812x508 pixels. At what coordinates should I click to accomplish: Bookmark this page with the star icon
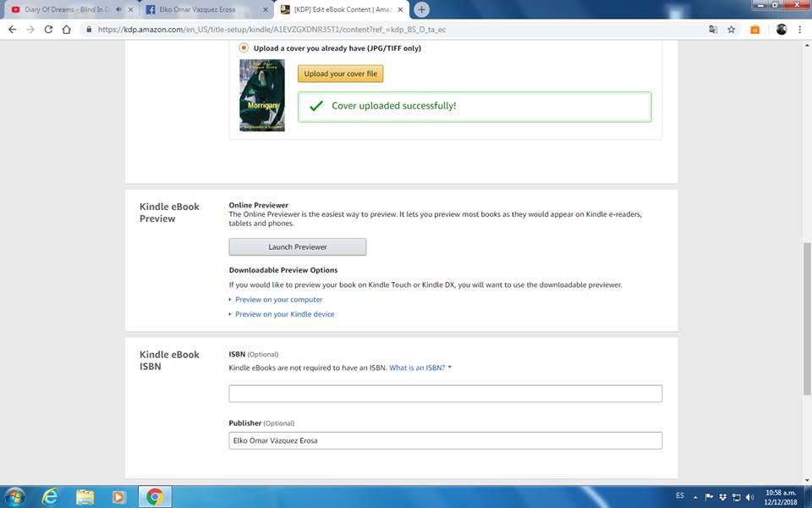point(731,29)
